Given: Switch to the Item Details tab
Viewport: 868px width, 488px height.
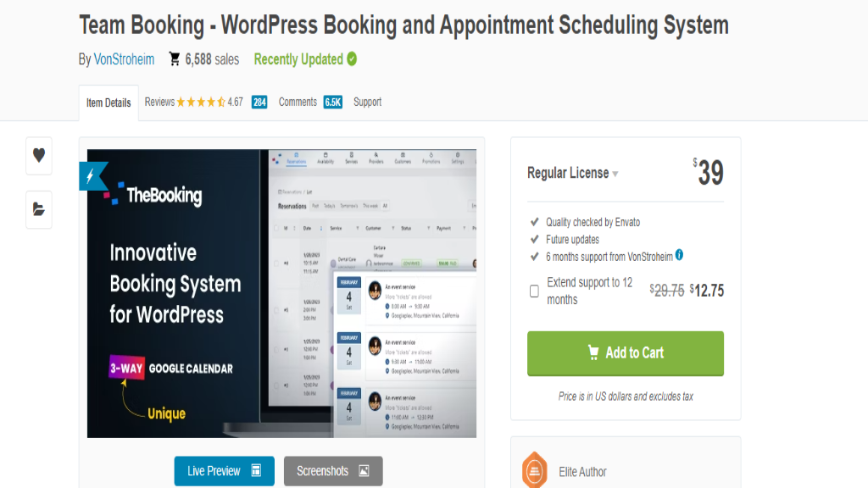Looking at the screenshot, I should pos(108,103).
